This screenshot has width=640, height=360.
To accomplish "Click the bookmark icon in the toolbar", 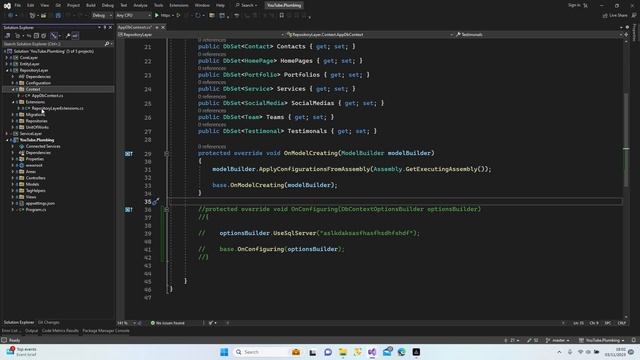I will (x=282, y=16).
